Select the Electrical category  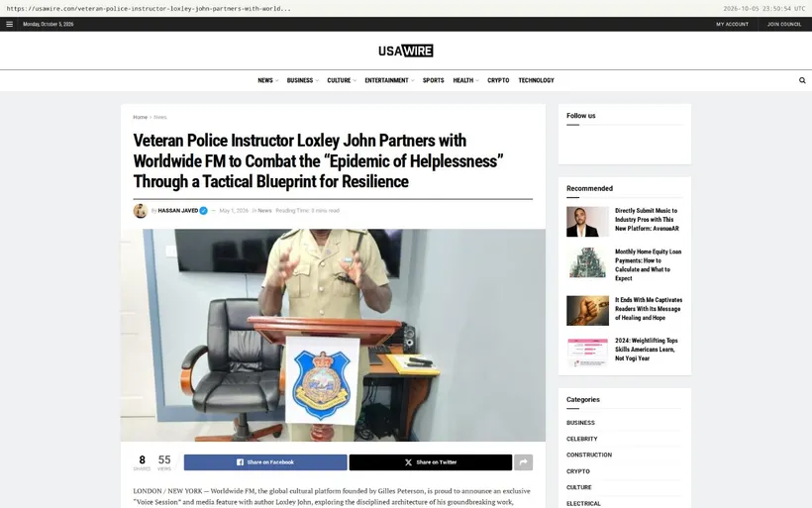click(583, 503)
